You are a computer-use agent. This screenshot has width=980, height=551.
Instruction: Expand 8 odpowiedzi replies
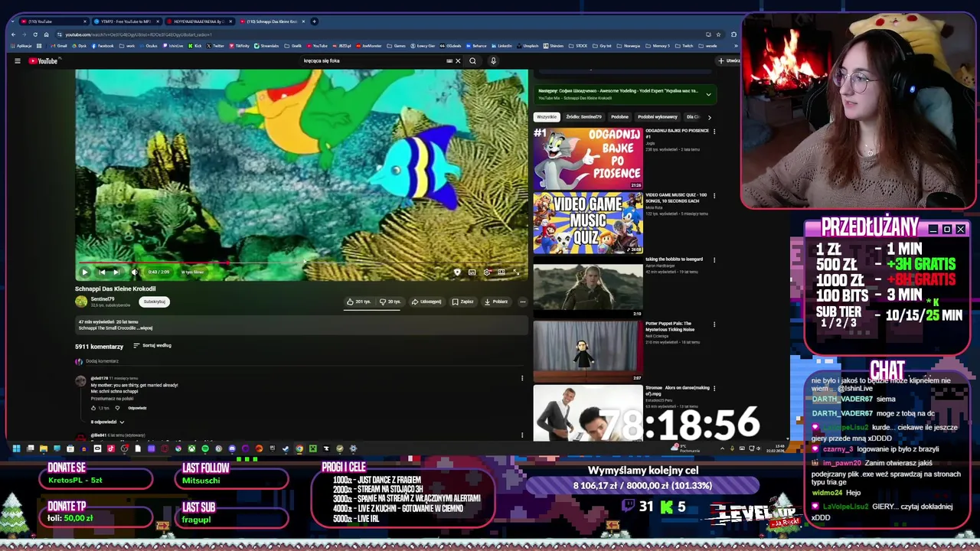tap(107, 422)
